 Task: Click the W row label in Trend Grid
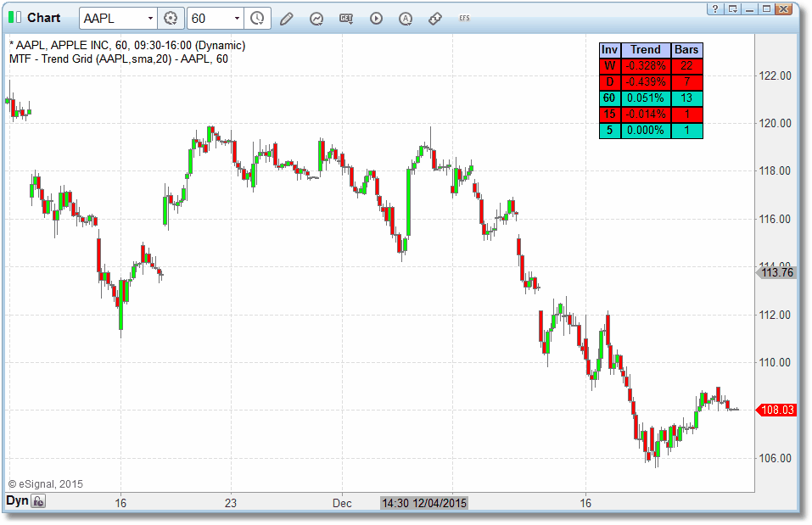point(609,66)
